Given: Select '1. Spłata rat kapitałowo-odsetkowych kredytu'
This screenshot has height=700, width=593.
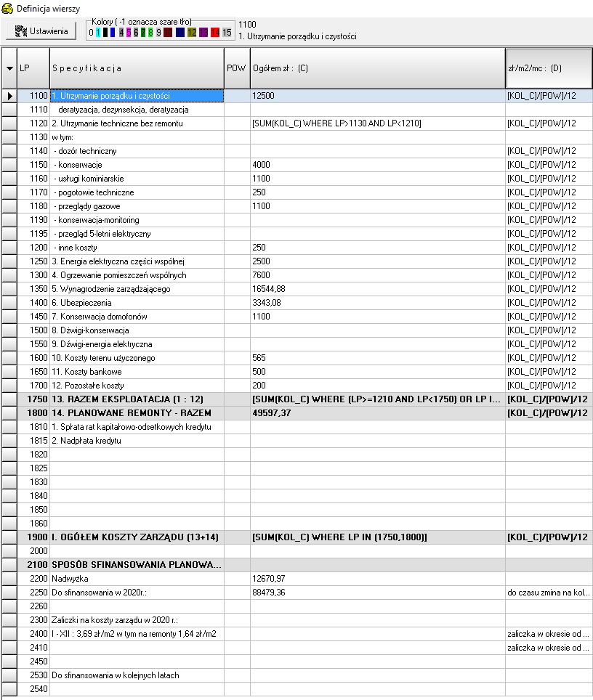Looking at the screenshot, I should click(137, 427).
